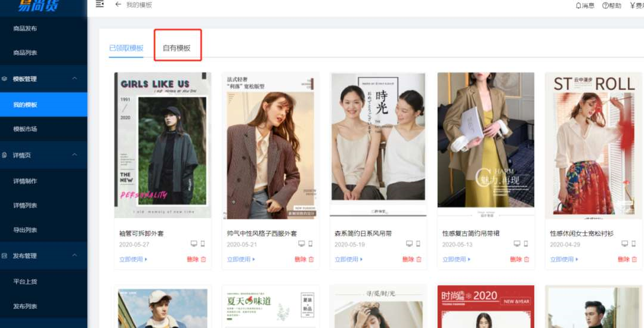Screen dimensions: 644x328
Task: Open 详情列表 in sidebar
Action: click(x=25, y=205)
